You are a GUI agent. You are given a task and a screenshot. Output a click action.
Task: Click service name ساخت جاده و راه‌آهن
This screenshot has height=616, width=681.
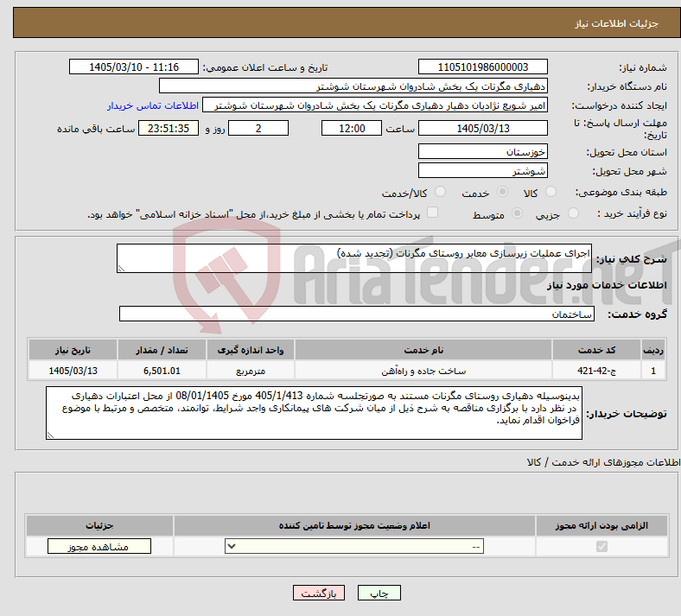[x=423, y=371]
